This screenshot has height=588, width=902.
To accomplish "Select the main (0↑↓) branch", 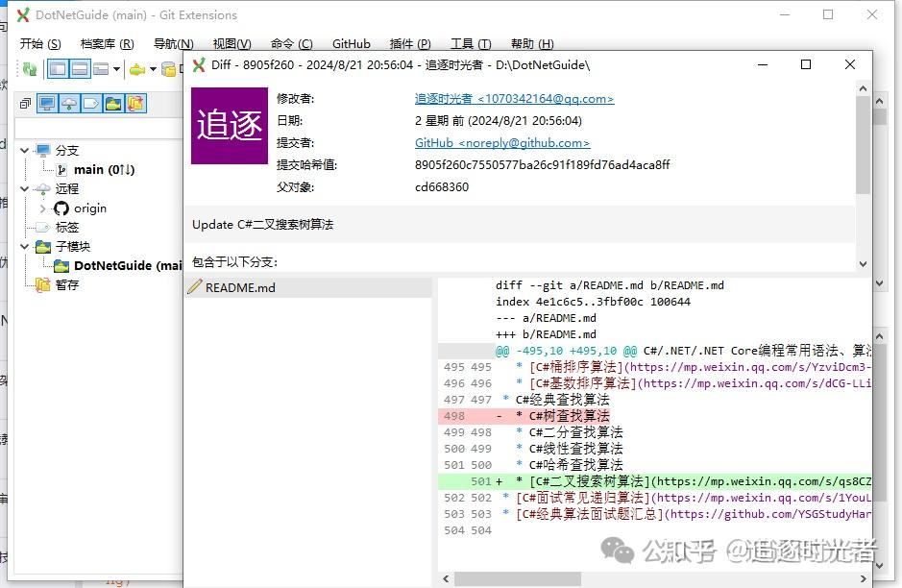I will pos(104,170).
